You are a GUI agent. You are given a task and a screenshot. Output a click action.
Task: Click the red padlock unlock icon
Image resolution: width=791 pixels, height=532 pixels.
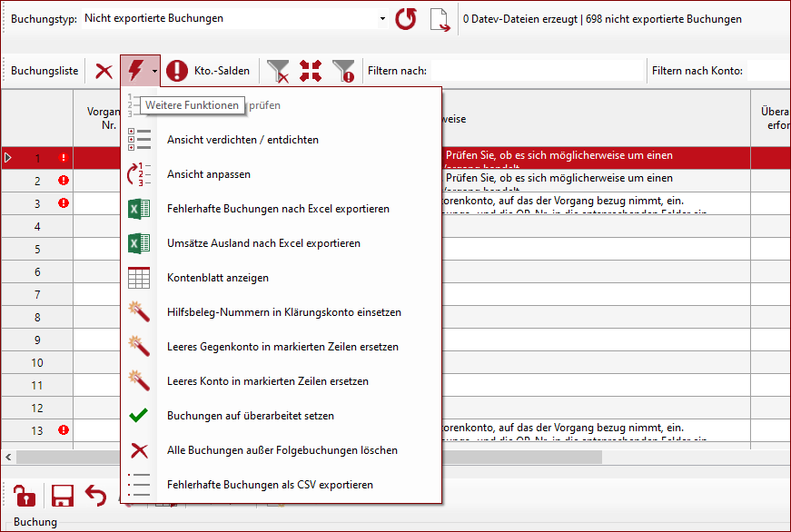(x=25, y=496)
